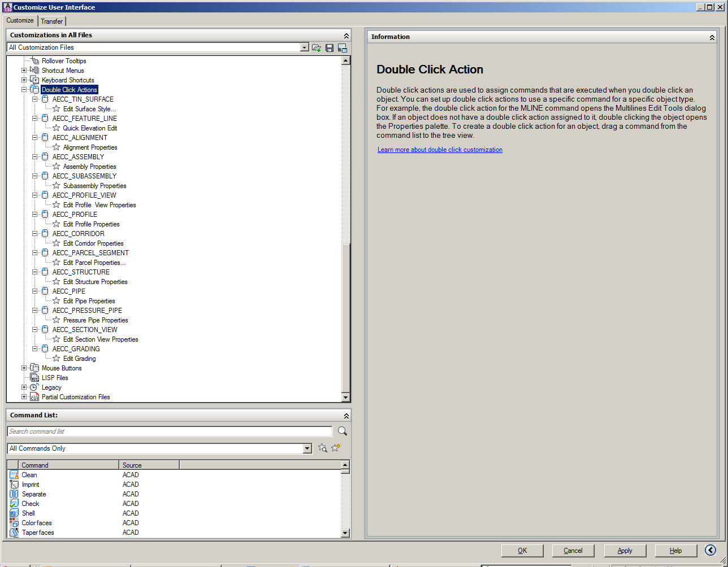Click the Mouse Buttons icon in tree

(x=34, y=368)
